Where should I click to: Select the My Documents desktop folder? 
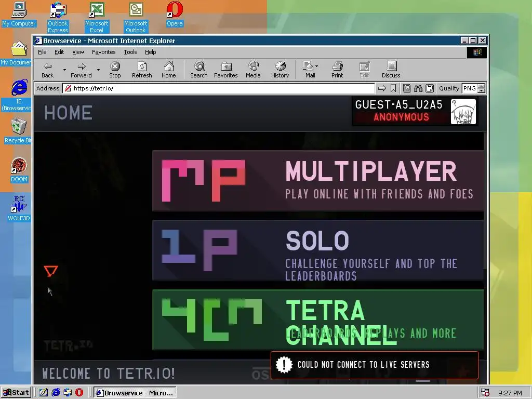click(x=16, y=54)
